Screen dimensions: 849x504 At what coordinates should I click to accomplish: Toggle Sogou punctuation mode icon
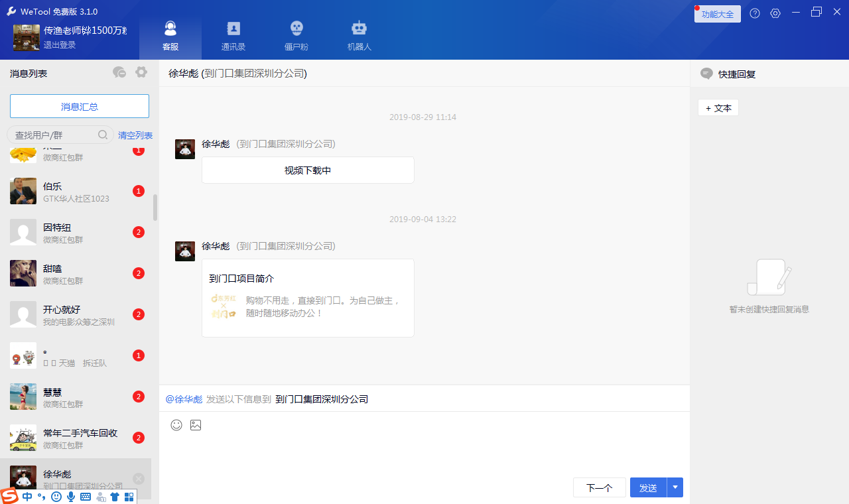42,497
